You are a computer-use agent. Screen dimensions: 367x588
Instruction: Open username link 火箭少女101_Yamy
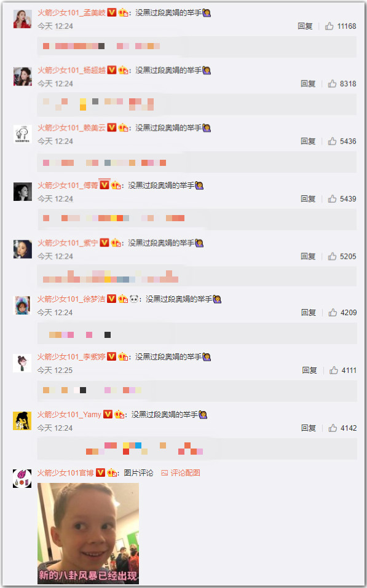pos(69,414)
